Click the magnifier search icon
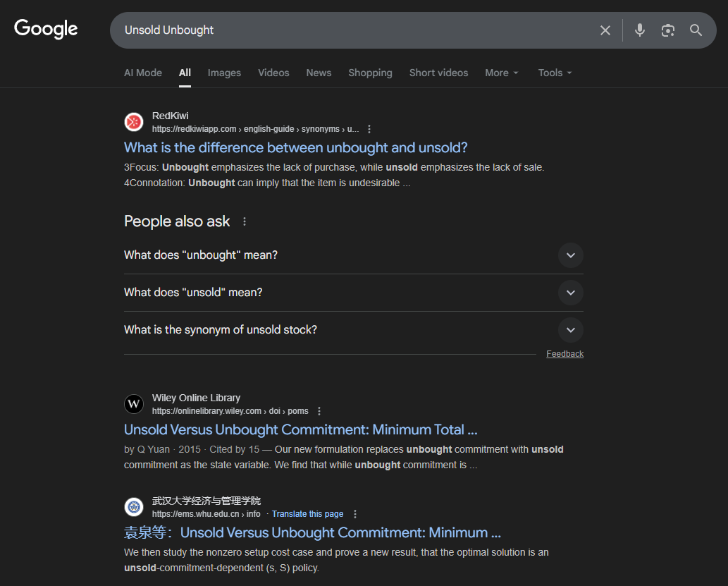The image size is (728, 586). 696,30
